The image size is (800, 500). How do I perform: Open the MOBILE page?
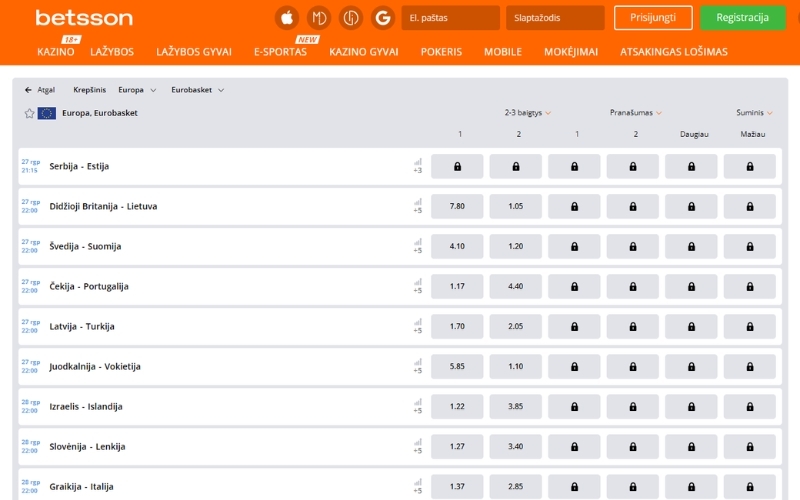pyautogui.click(x=503, y=52)
